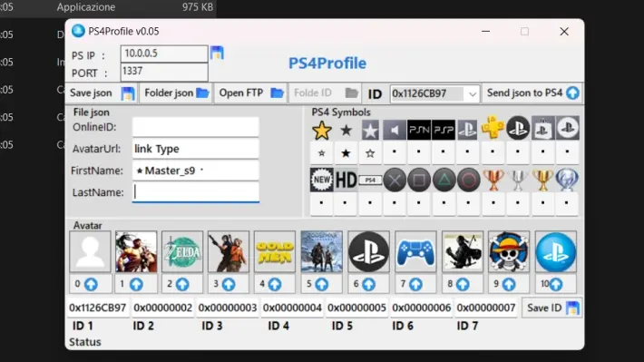Select the small black star symbol
Screen dimensions: 644x362
(346, 130)
